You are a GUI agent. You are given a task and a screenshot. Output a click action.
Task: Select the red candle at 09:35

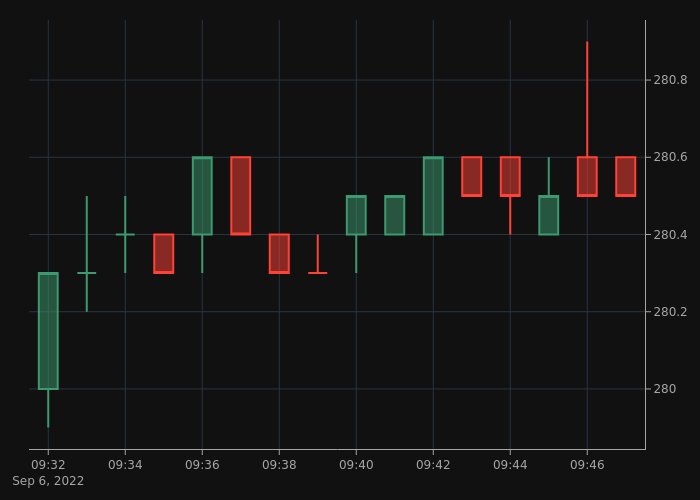[x=163, y=254]
